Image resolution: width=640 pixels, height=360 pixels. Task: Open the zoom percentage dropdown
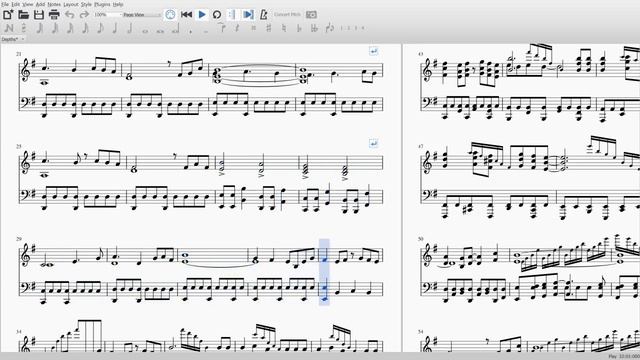click(107, 15)
